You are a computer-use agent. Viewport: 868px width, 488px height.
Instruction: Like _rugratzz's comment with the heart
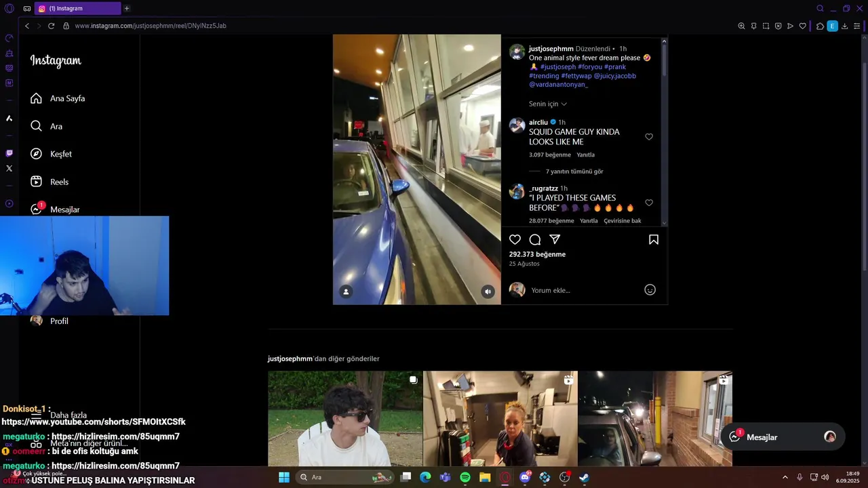[649, 203]
